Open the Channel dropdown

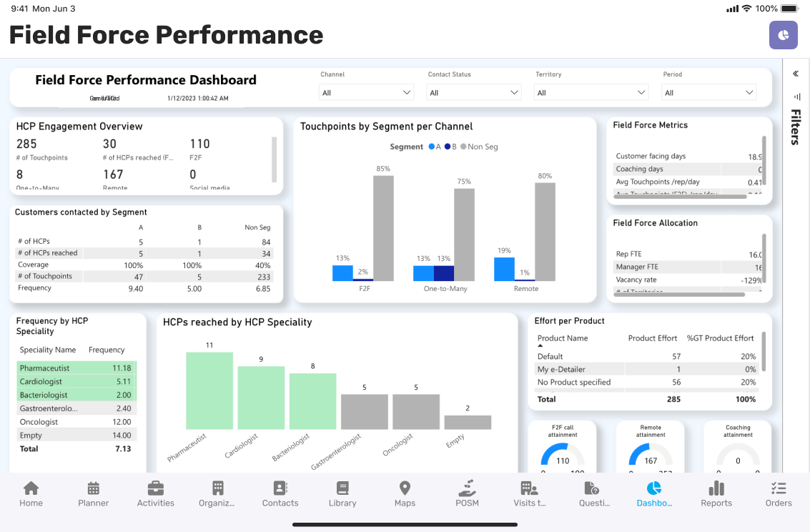click(x=366, y=92)
